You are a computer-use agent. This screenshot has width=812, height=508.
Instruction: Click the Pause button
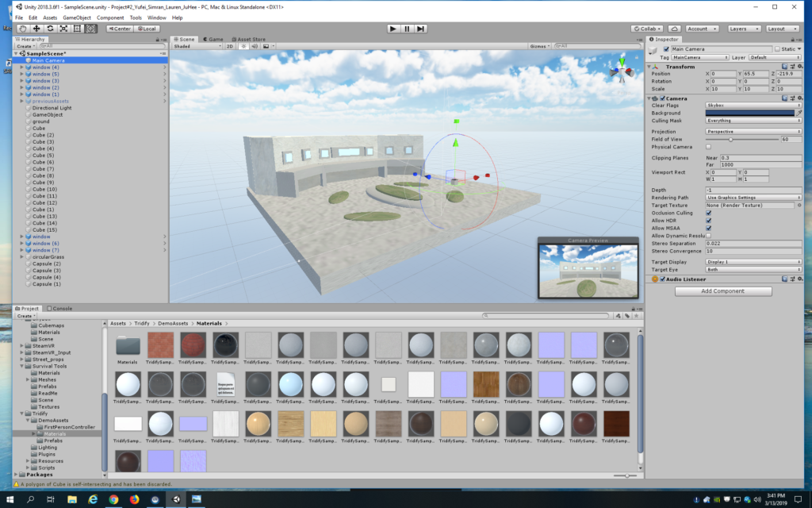[407, 29]
